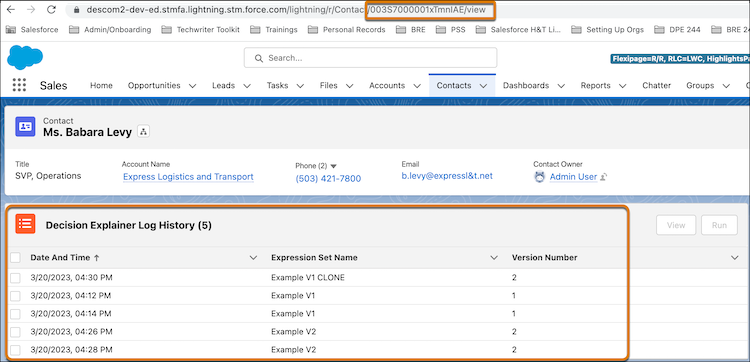Open the App Launcher dots icon
Screen dimensions: 750x362
click(19, 85)
